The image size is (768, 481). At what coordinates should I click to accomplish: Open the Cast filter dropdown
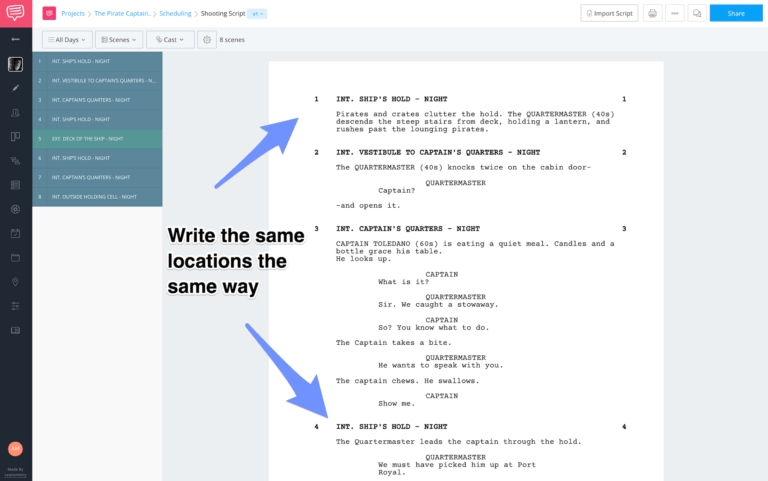tap(170, 39)
